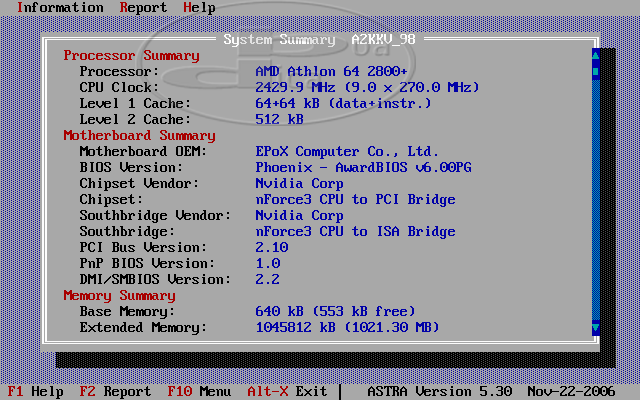Click F1 Help in status bar
The image size is (640, 400).
(x=35, y=392)
